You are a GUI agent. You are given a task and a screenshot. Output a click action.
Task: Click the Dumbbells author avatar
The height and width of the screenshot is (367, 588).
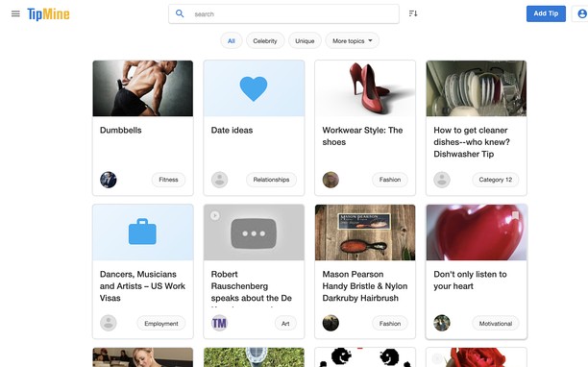click(109, 180)
